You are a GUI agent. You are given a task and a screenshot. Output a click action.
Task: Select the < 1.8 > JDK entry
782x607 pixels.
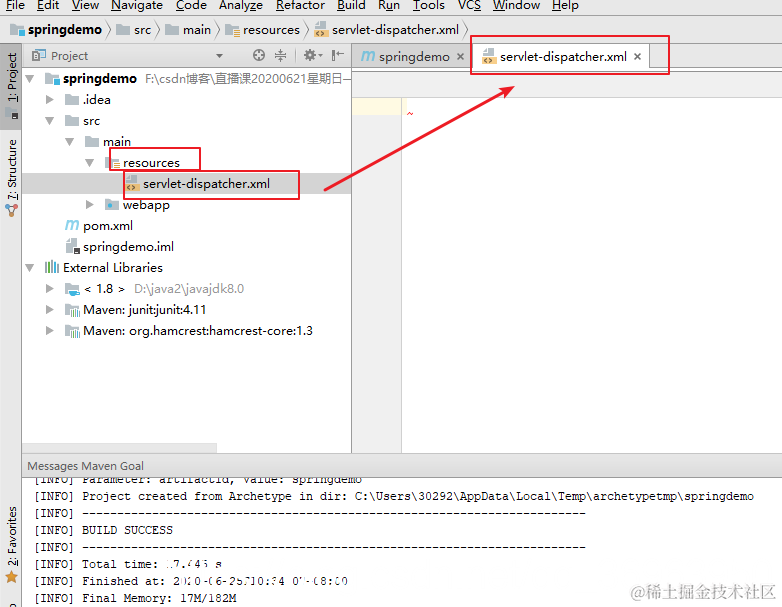coord(104,289)
